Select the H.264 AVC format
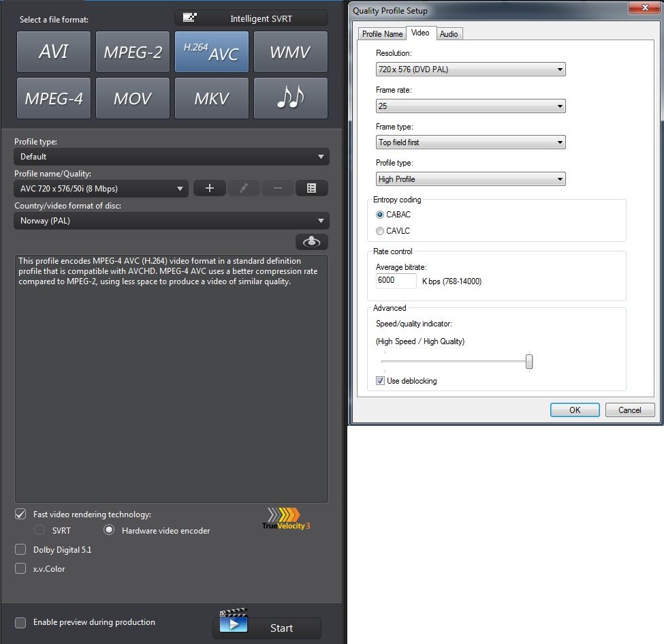This screenshot has width=664, height=644. point(212,52)
